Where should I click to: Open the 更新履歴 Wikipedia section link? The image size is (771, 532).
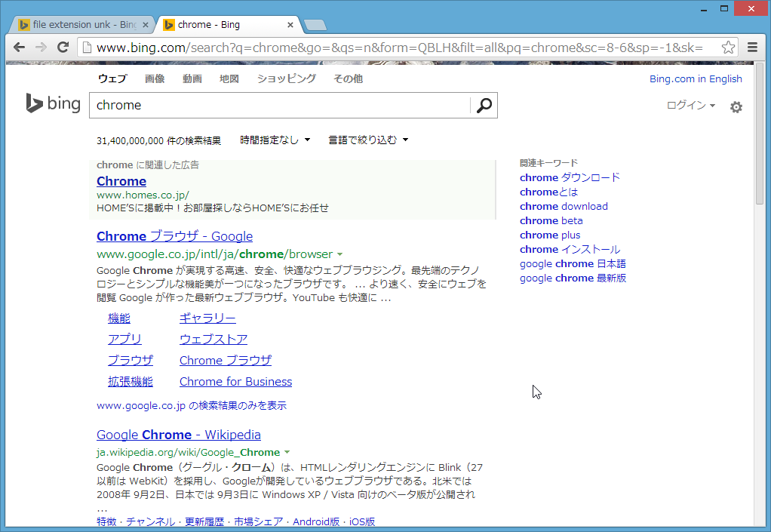click(204, 521)
